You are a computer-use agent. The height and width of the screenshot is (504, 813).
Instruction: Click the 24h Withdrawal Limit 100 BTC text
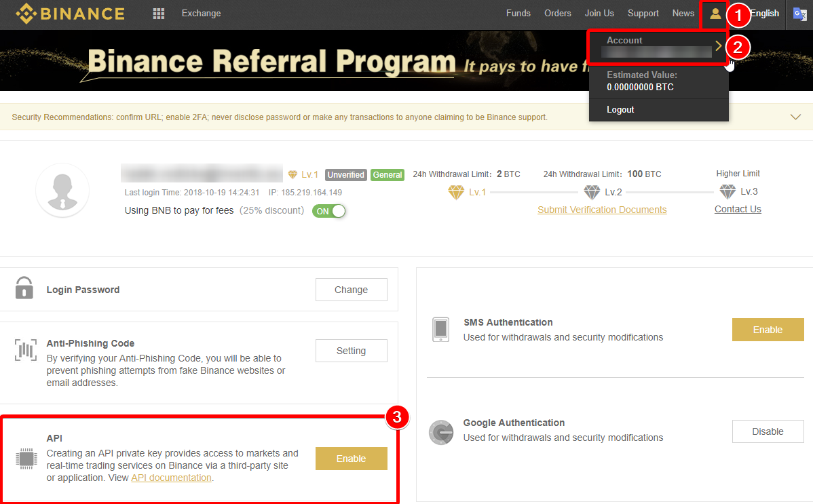603,174
